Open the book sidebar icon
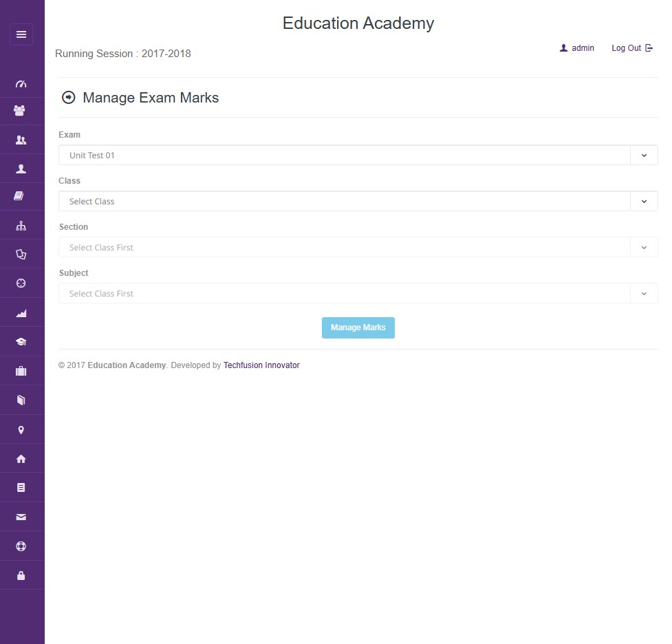This screenshot has height=644, width=672. tap(19, 196)
